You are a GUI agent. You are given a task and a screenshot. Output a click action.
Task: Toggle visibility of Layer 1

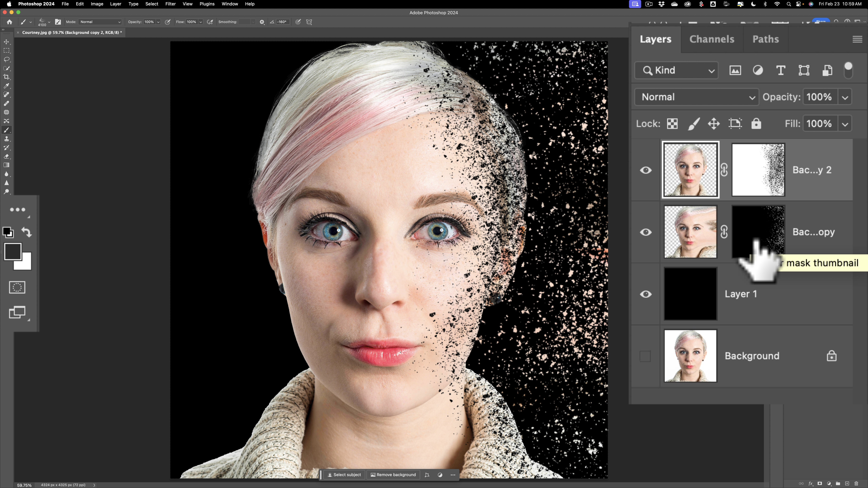pyautogui.click(x=646, y=294)
